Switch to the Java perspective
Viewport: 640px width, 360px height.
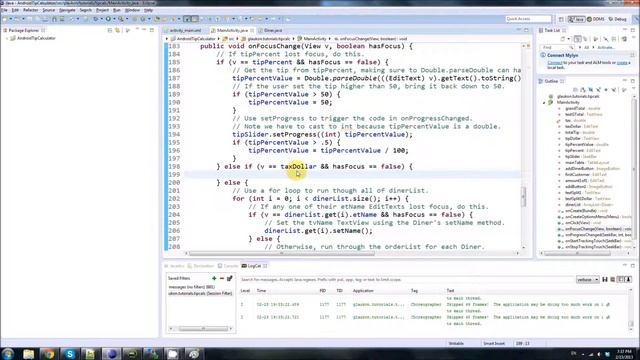pyautogui.click(x=576, y=19)
